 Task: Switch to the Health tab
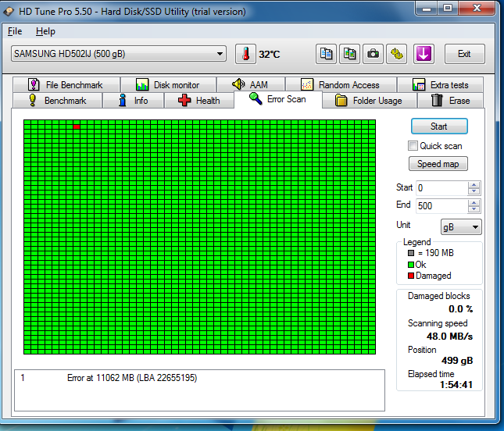pyautogui.click(x=199, y=101)
